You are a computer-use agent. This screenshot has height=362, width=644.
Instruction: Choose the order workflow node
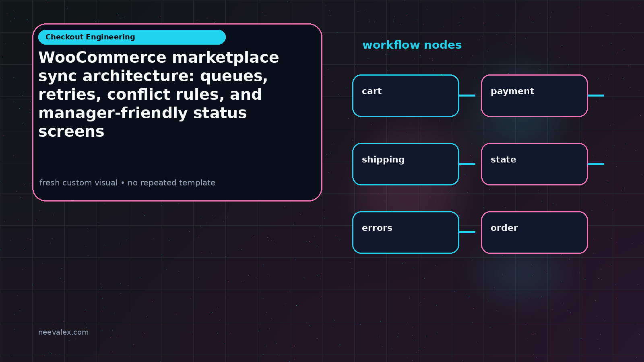click(535, 232)
